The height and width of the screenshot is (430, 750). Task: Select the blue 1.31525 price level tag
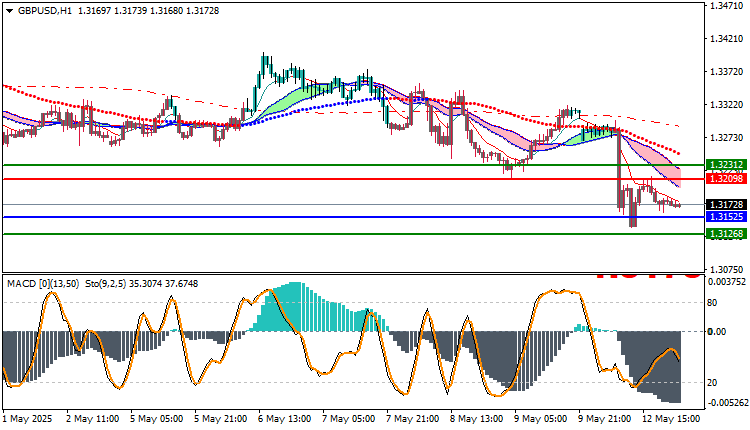(x=726, y=217)
